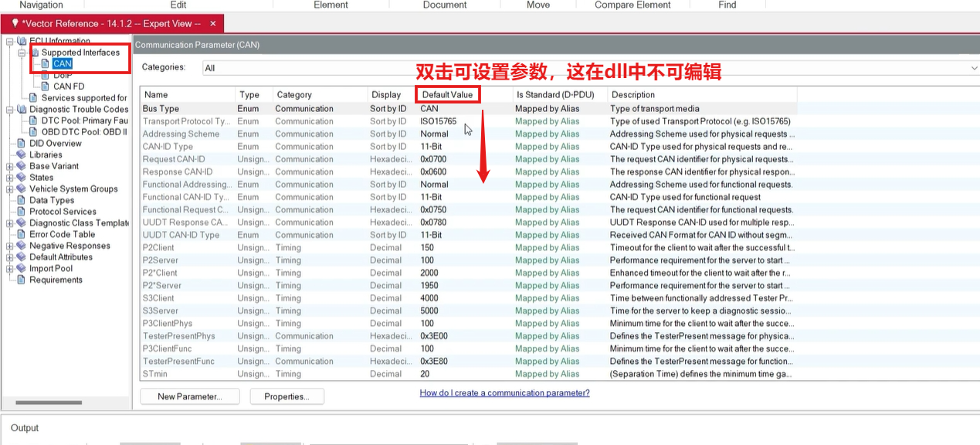Screen dimensions: 980x445
Task: Click the New Parameter... button
Action: coord(189,396)
